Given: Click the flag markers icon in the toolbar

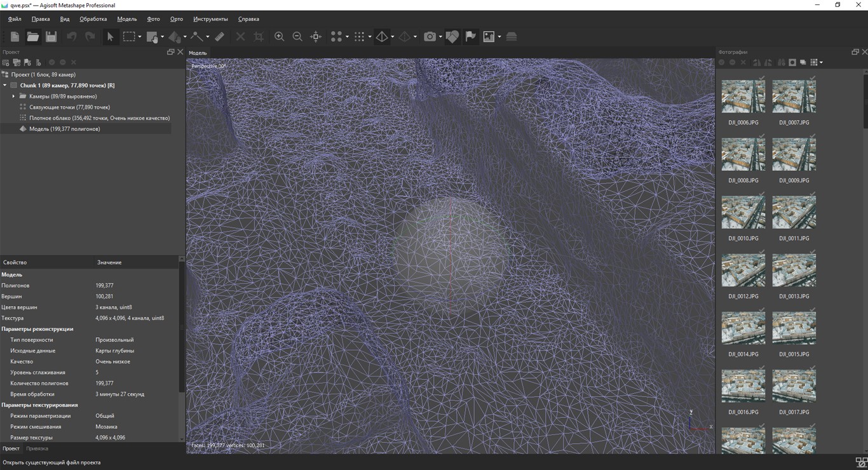Looking at the screenshot, I should 470,37.
